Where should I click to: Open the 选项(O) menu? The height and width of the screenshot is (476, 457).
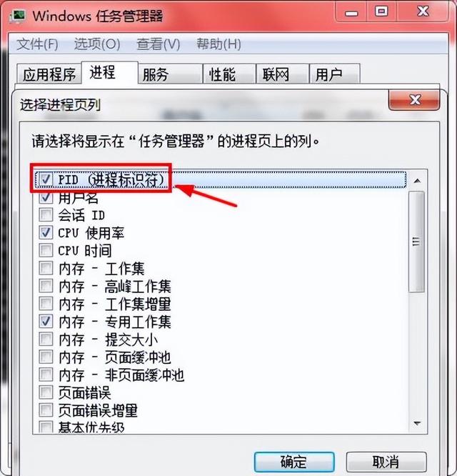pos(97,44)
